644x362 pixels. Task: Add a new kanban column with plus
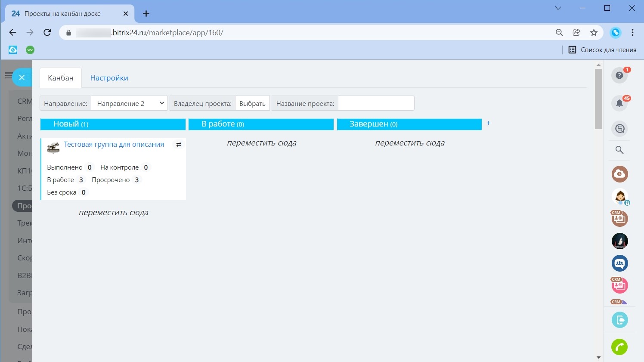pyautogui.click(x=489, y=123)
